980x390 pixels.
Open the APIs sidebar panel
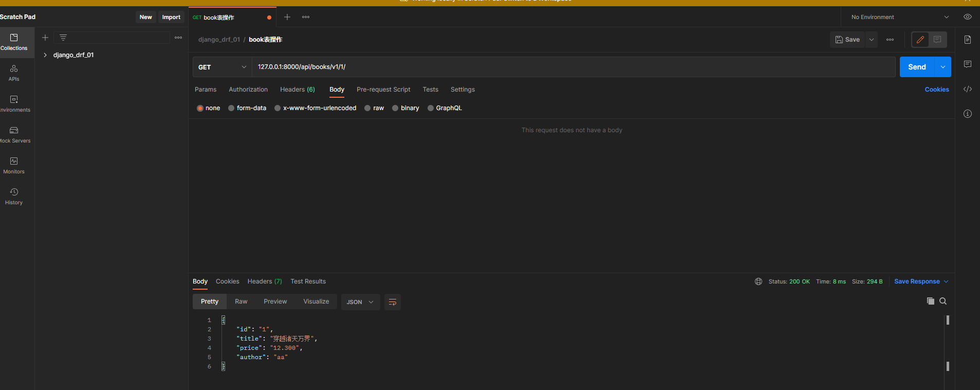tap(14, 73)
